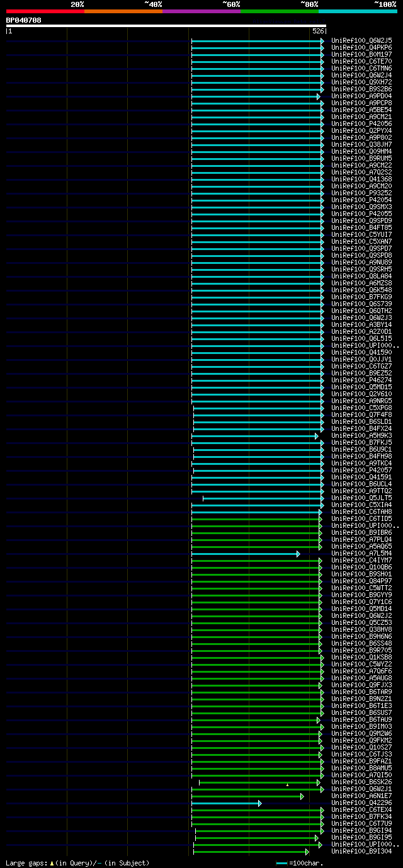Viewport: 403px width, 868px height.
Task: Select the UniRef100_Q84P97 label
Action: [362, 581]
